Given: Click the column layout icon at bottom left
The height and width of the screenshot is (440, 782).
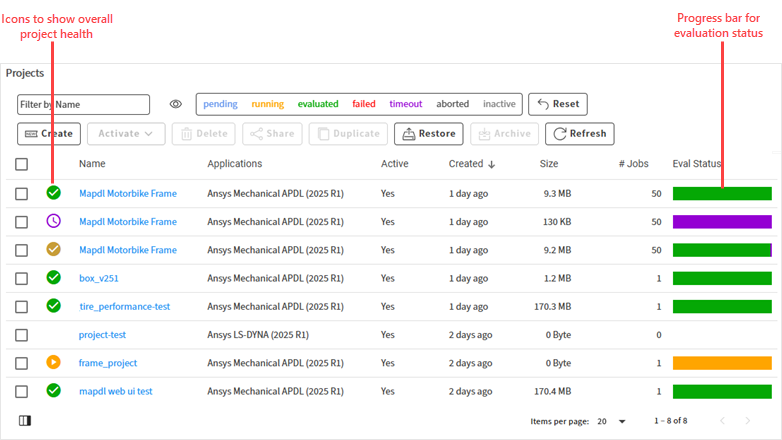Looking at the screenshot, I should coord(24,421).
